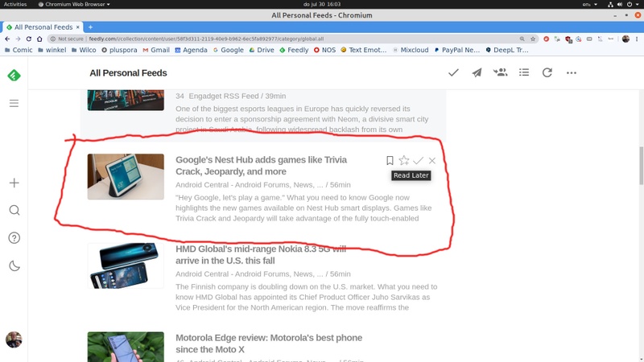The image size is (644, 362).
Task: Open HMD Global Nokia 8.3 5G article
Action: (261, 254)
